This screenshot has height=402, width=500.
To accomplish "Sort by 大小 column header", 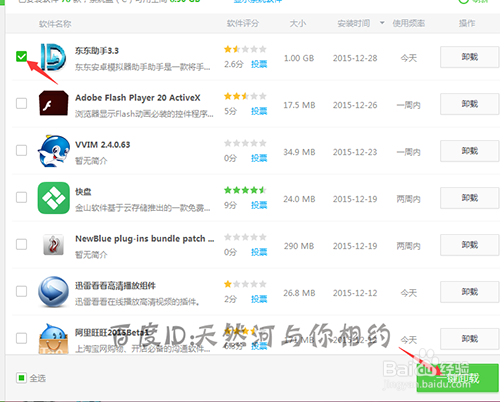I will (298, 23).
